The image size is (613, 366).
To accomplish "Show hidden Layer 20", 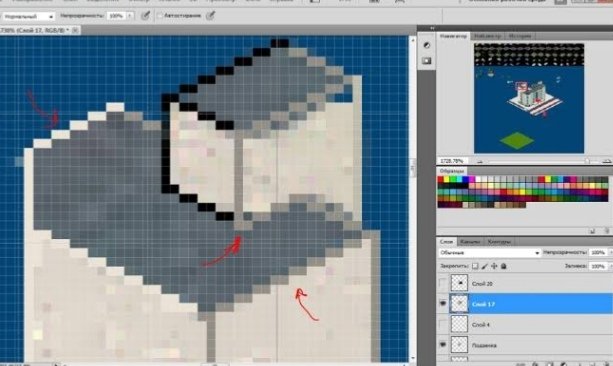I will pyautogui.click(x=443, y=283).
